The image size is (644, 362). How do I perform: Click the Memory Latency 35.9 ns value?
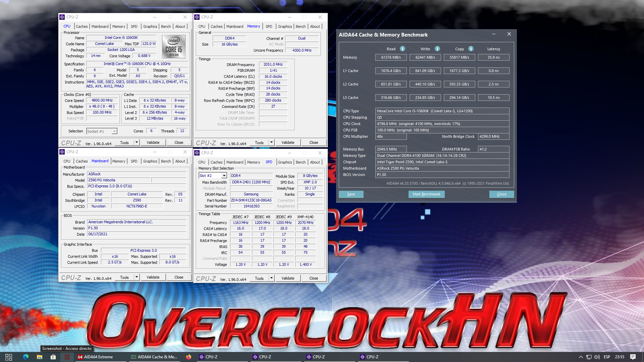click(x=493, y=57)
